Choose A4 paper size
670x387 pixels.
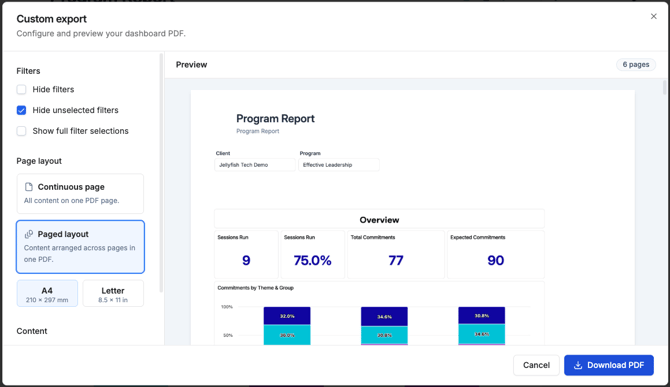(47, 293)
